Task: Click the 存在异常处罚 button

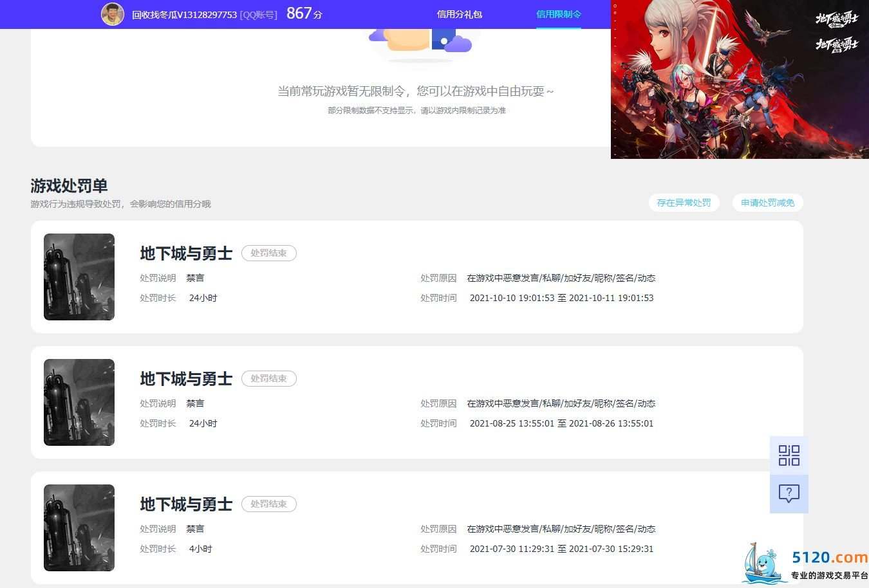Action: (x=684, y=203)
